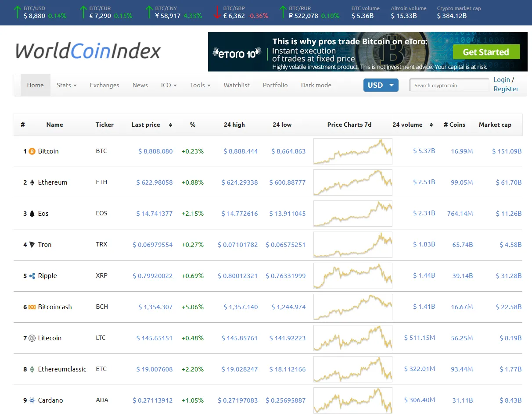Open the Watchlist page

pos(237,85)
